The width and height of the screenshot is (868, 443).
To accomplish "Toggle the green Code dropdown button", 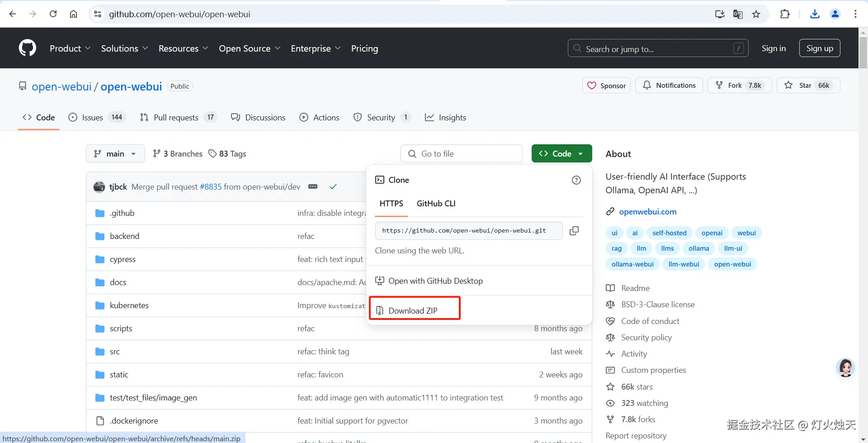I will pyautogui.click(x=562, y=154).
